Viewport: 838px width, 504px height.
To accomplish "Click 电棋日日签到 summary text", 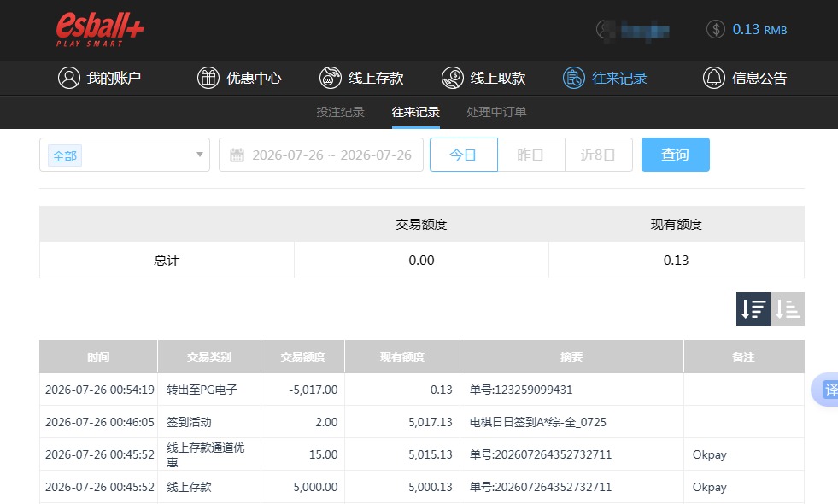I will tap(537, 422).
